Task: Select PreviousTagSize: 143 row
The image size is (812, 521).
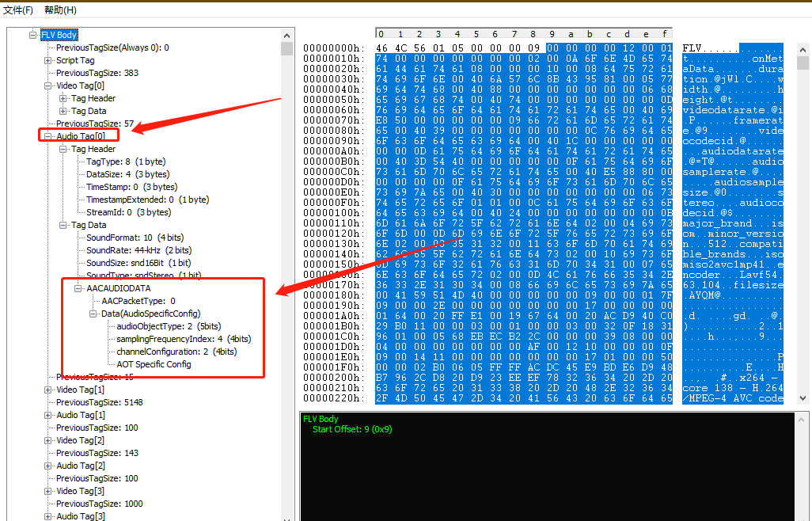Action: tap(97, 453)
